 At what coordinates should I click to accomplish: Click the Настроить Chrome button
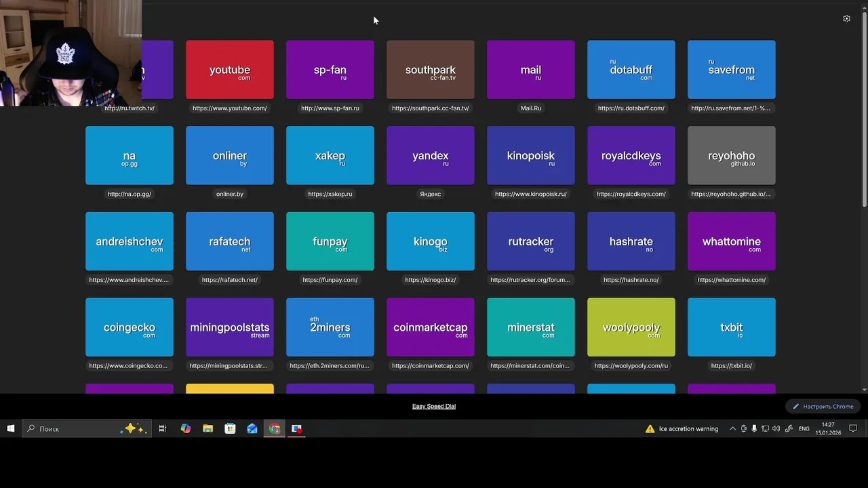point(823,407)
